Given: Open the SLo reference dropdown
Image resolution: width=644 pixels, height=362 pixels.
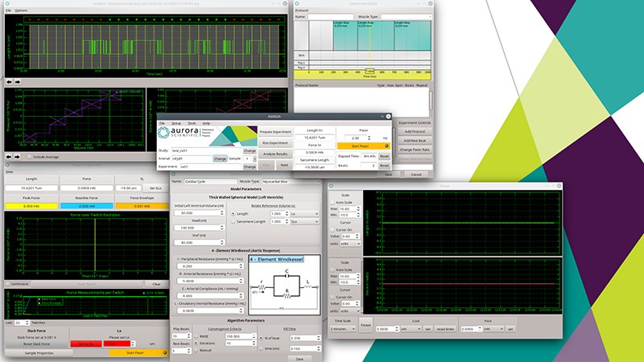Looking at the screenshot, I should tap(304, 222).
